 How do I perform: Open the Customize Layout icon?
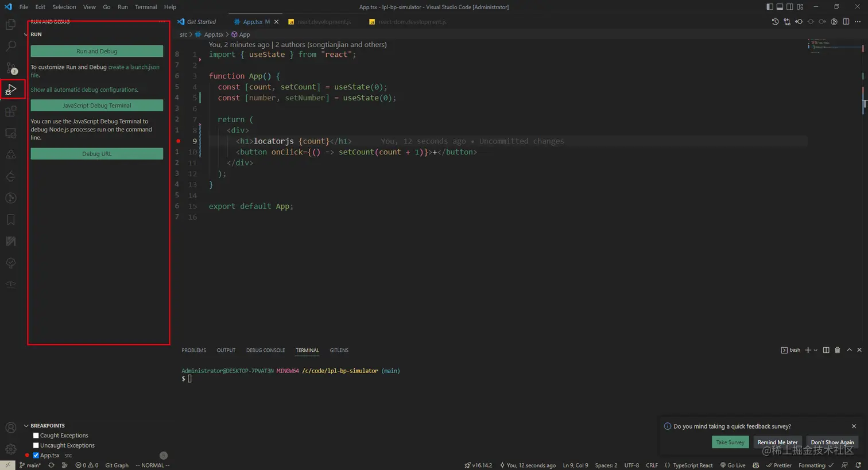(x=800, y=7)
